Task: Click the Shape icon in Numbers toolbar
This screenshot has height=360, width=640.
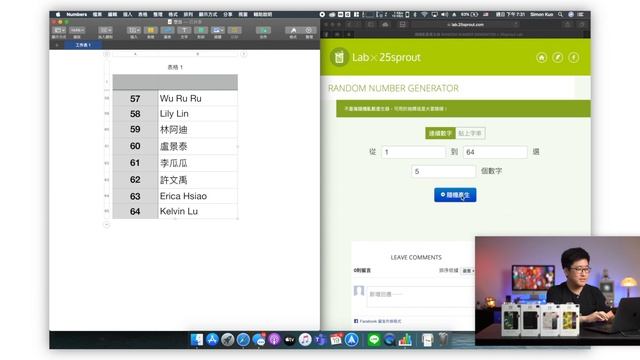Action: pos(201,30)
